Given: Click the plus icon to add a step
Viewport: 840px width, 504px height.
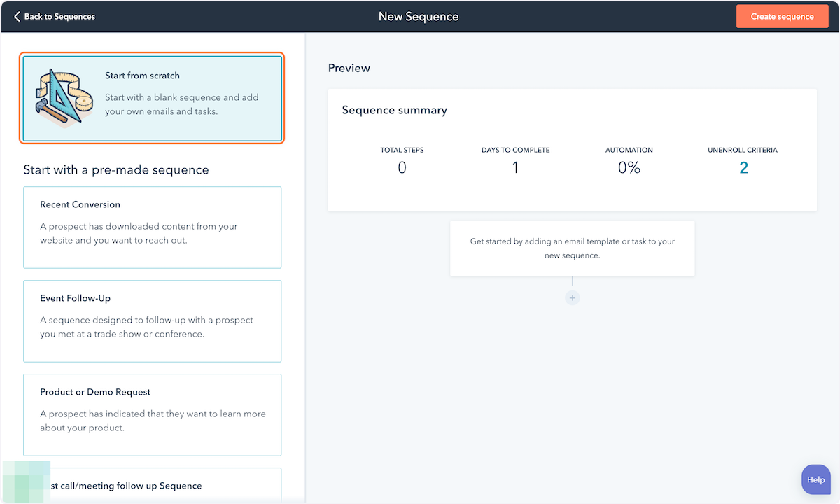Looking at the screenshot, I should (573, 297).
